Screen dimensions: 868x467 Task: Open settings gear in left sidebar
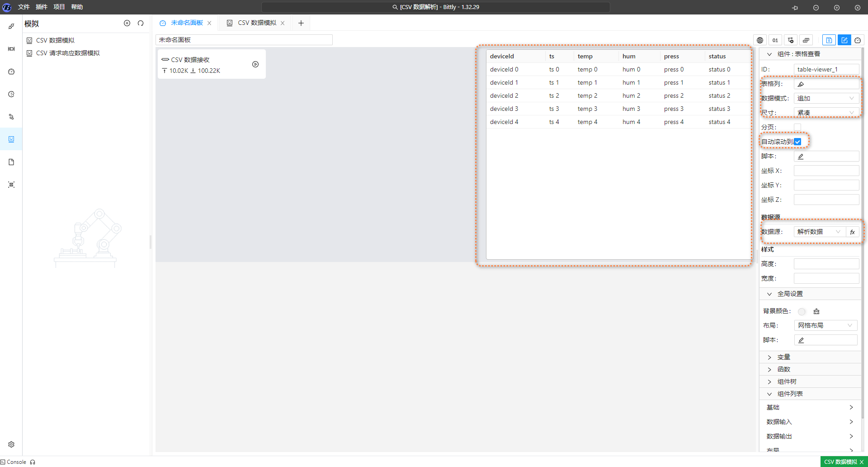point(11,444)
